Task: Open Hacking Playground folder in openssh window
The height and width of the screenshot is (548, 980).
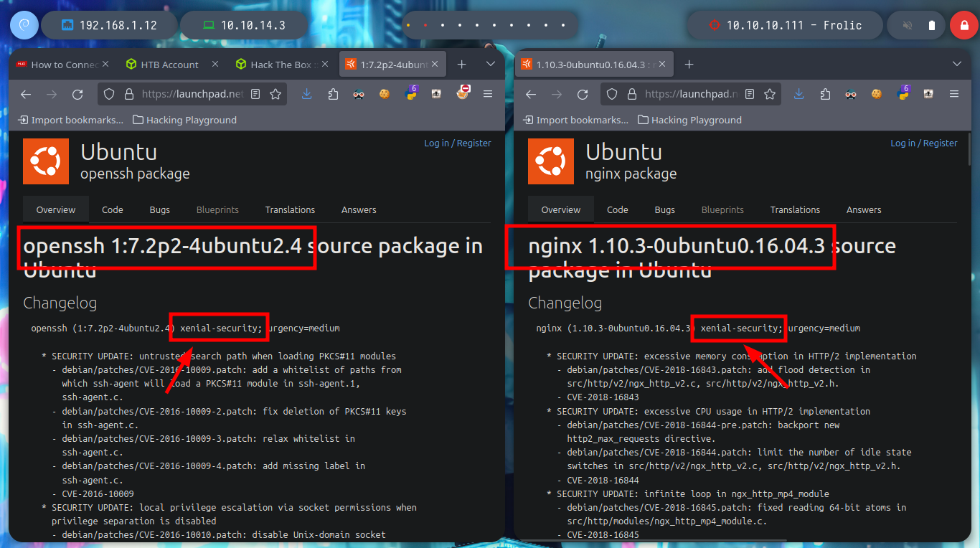Action: [185, 120]
